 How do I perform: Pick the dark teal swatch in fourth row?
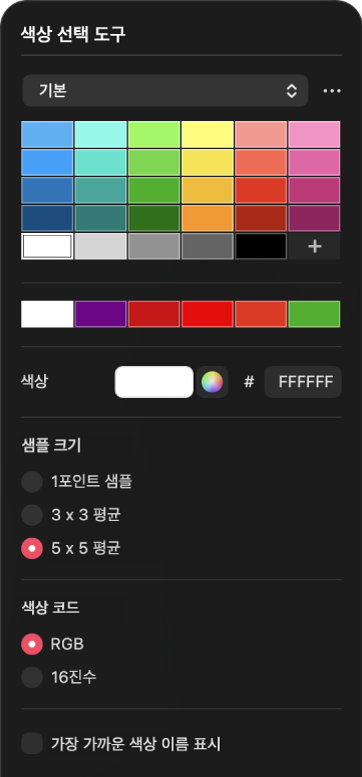(x=101, y=218)
